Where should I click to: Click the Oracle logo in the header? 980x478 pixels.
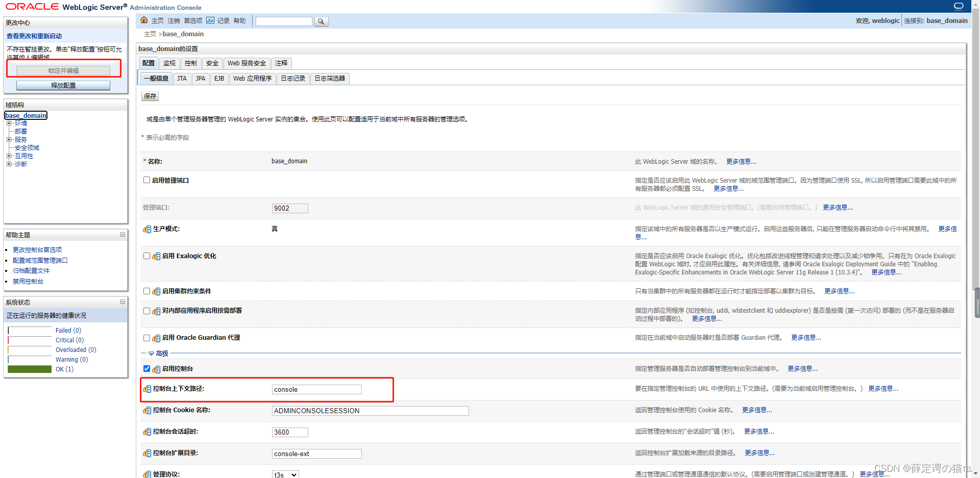(x=32, y=7)
